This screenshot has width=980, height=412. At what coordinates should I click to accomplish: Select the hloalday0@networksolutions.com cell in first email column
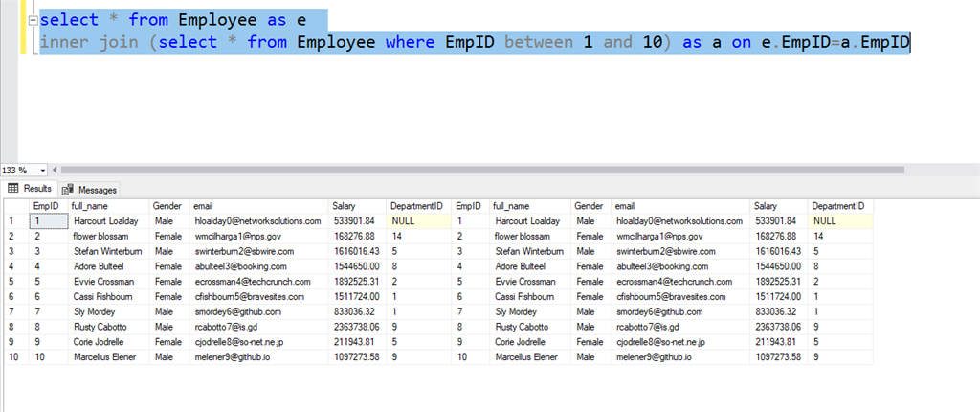(258, 221)
